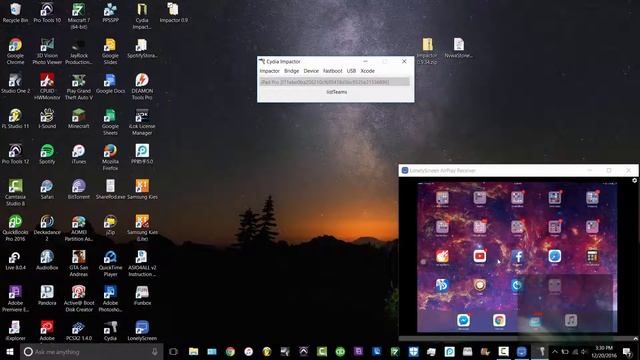Select the FL Studio 11 desktop icon
The image size is (640, 360).
16,119
